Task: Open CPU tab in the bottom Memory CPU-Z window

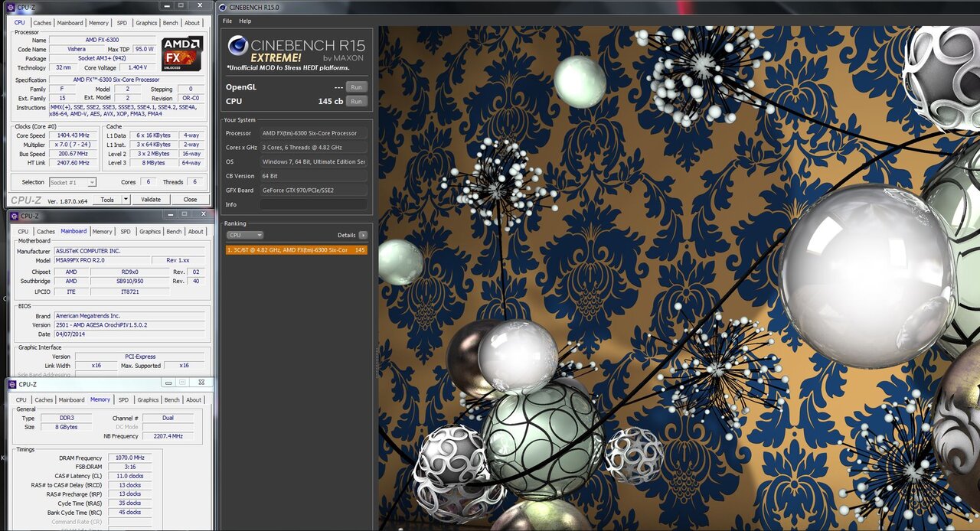Action: click(x=21, y=400)
